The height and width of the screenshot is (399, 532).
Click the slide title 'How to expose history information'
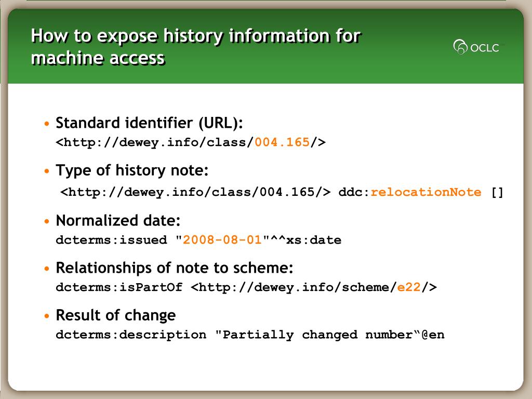(x=196, y=46)
